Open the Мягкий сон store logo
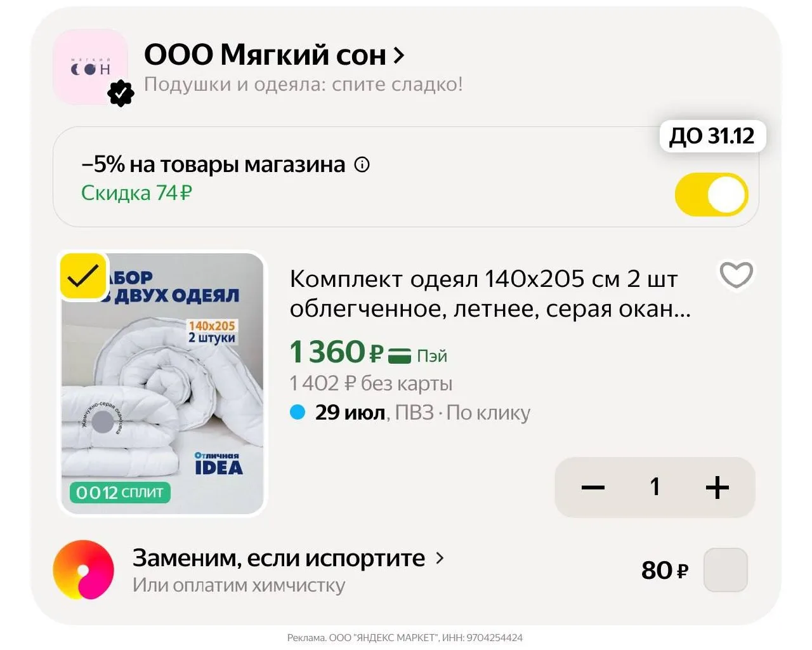The height and width of the screenshot is (650, 812). pos(90,67)
